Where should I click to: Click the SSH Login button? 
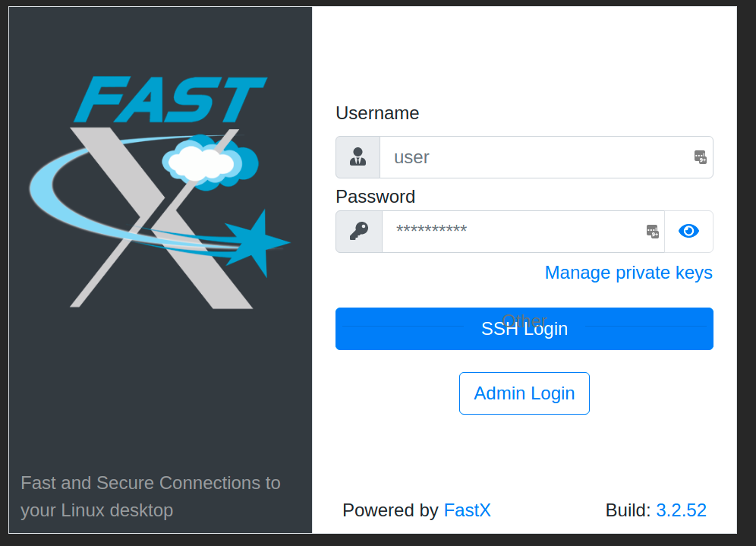point(524,329)
